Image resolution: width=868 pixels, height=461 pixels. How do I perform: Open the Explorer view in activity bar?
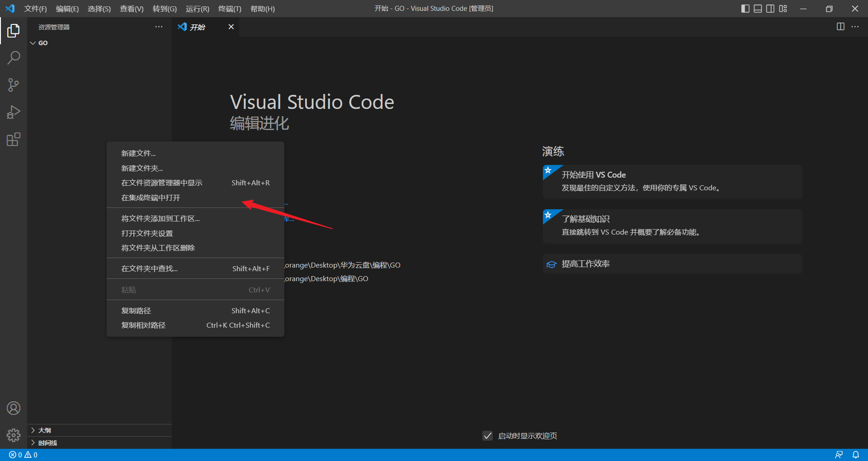pos(14,31)
